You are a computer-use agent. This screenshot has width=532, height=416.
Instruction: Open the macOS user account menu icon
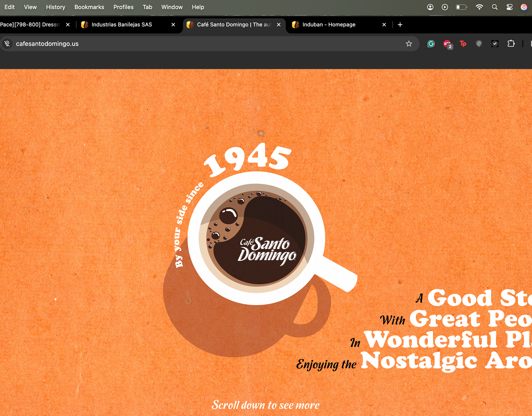pyautogui.click(x=430, y=7)
